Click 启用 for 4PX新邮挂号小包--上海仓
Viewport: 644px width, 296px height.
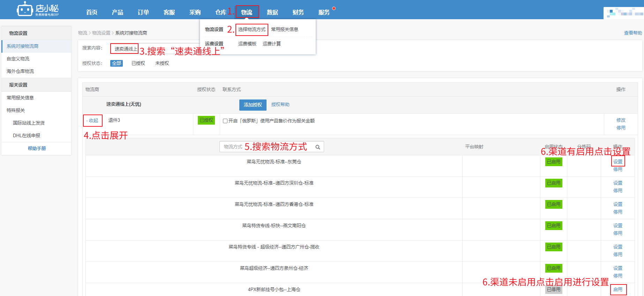(618, 289)
